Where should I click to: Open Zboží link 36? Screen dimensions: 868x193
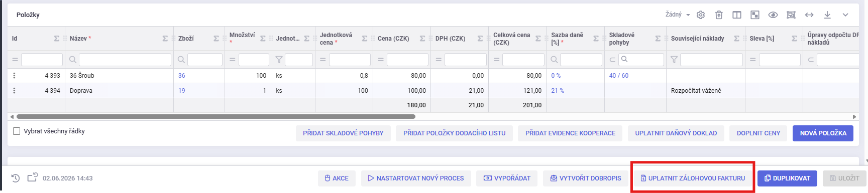182,76
